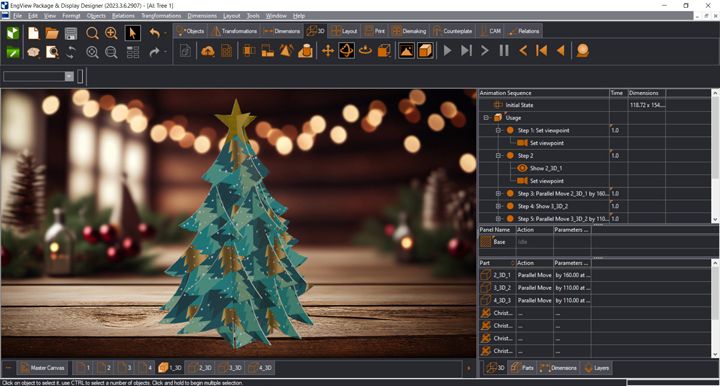
Task: Open the undo history dropdown arrow
Action: click(165, 33)
